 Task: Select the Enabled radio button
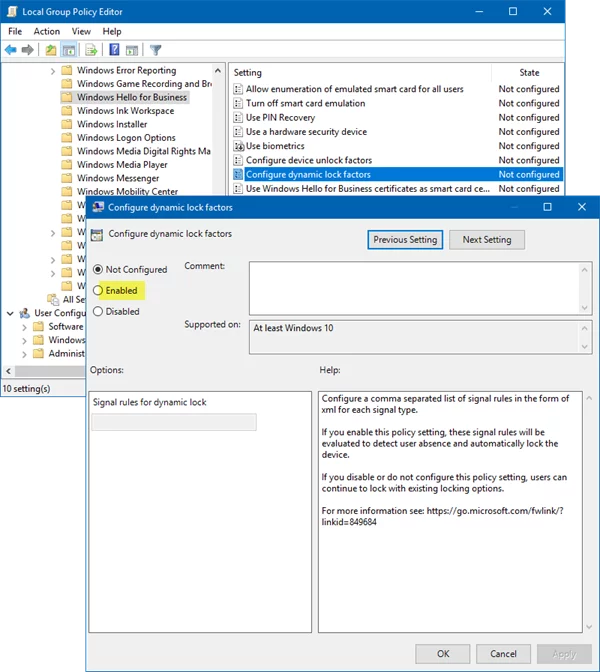(98, 291)
